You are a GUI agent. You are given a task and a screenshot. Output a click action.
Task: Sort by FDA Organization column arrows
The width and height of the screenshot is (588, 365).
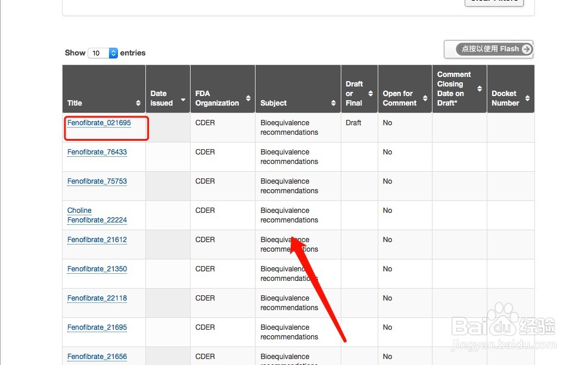[x=248, y=98]
